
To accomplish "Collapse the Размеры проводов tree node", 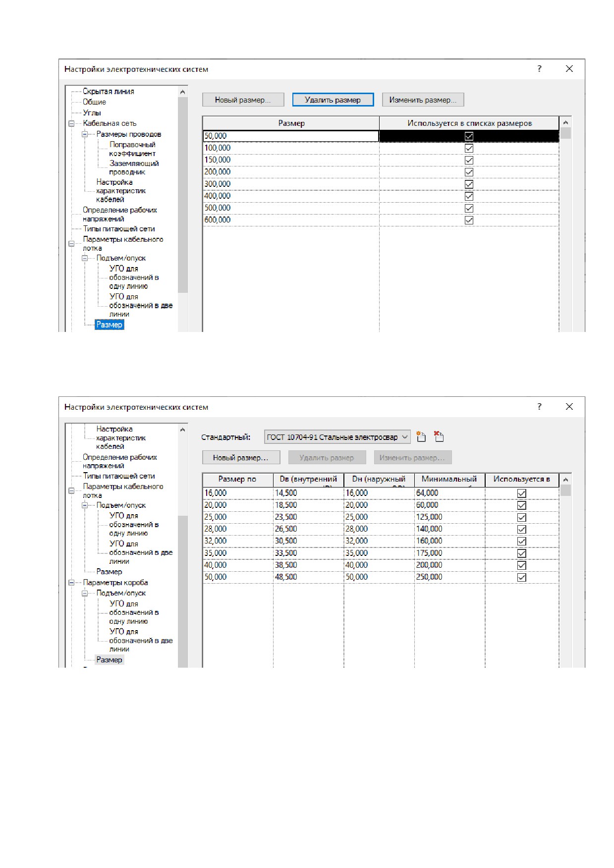I will pos(85,134).
